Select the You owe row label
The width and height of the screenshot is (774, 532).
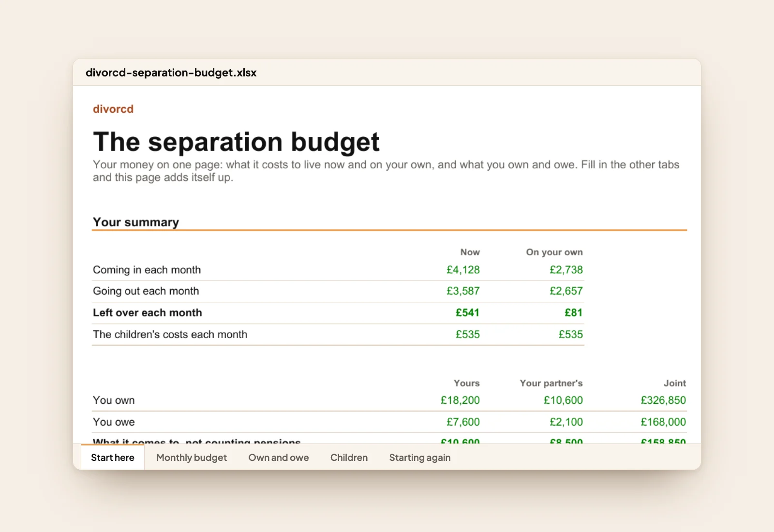point(114,422)
